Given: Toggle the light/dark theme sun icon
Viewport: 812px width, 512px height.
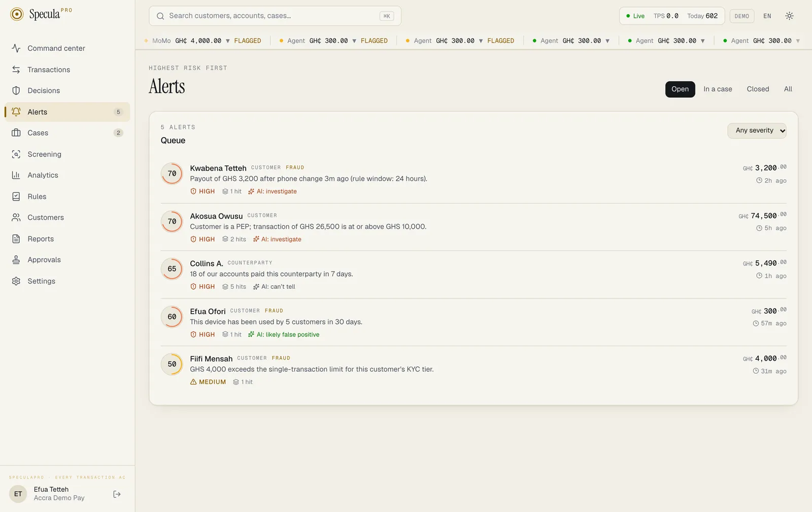Looking at the screenshot, I should (x=789, y=16).
